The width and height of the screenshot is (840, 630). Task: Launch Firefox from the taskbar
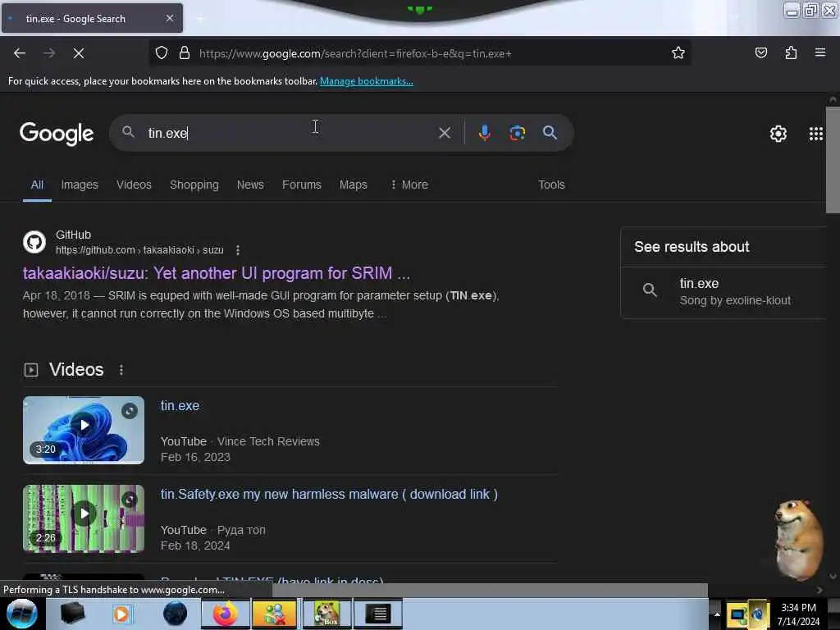[225, 614]
